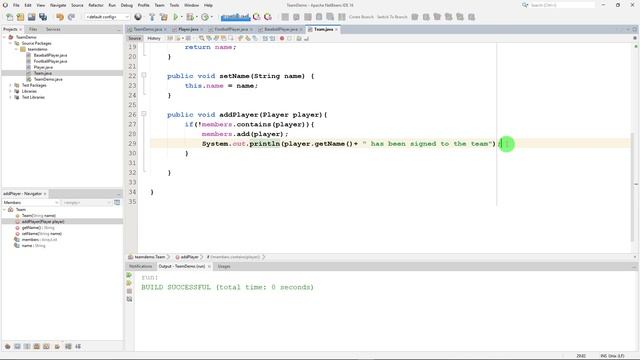
Task: Click the History view button
Action: point(154,38)
